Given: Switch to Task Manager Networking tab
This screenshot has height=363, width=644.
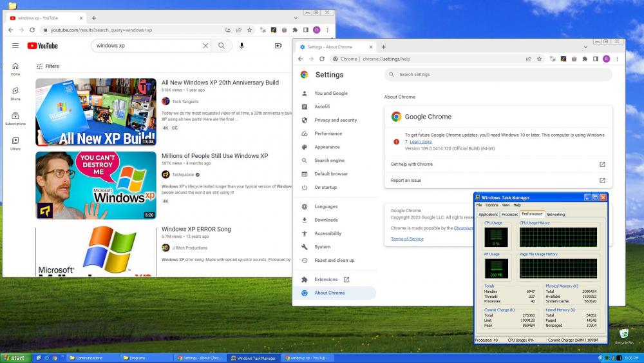Looking at the screenshot, I should point(555,214).
